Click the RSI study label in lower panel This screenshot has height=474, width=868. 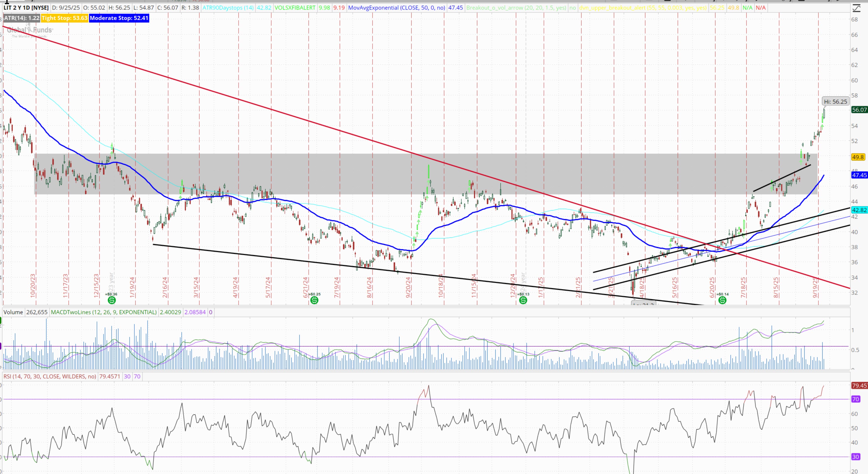tap(49, 376)
